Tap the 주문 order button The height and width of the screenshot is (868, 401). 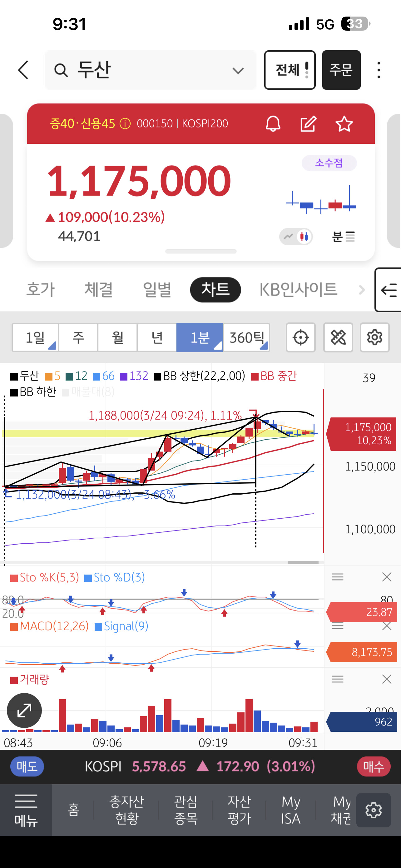341,70
